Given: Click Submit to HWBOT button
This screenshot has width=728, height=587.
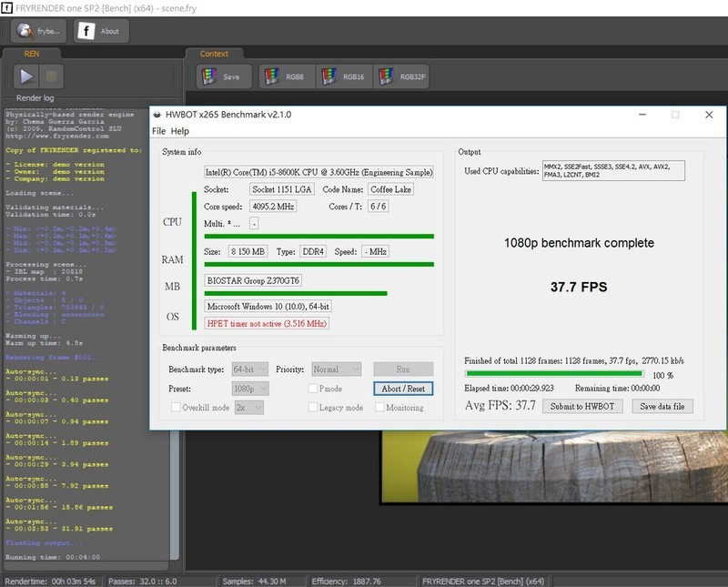Looking at the screenshot, I should pos(583,406).
